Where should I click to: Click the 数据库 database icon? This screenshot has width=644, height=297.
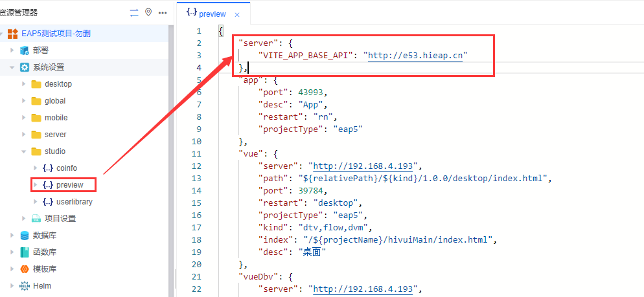point(25,236)
